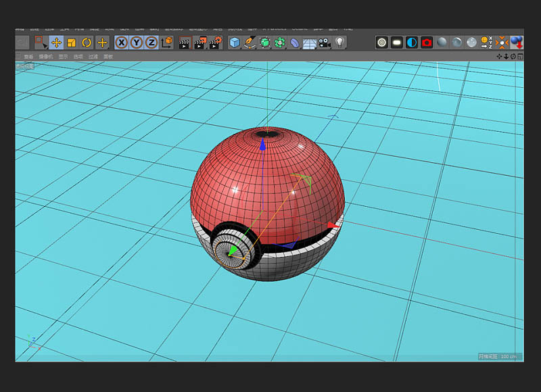This screenshot has width=541, height=392.
Task: Open the 显示 display menu
Action: (63, 57)
